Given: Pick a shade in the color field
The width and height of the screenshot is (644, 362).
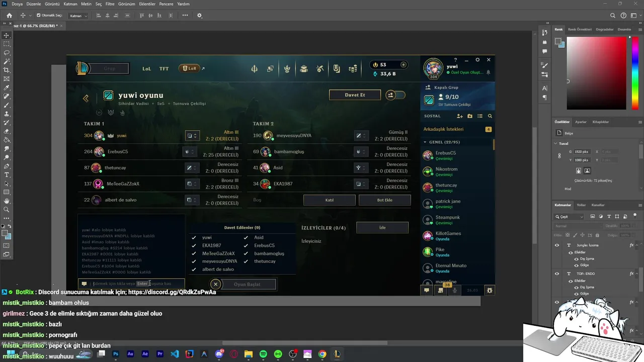Looking at the screenshot, I should click(x=596, y=73).
